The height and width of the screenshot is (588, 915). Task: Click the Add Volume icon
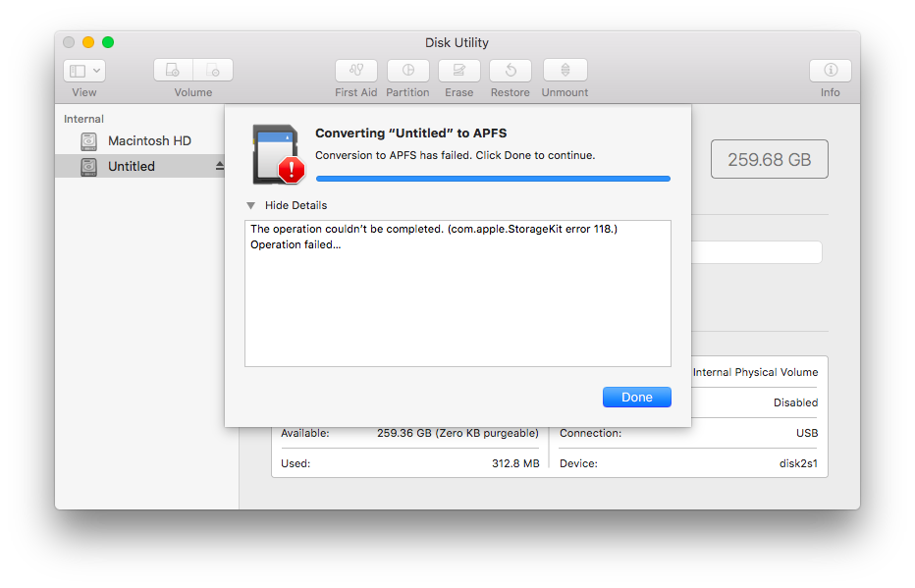click(172, 70)
